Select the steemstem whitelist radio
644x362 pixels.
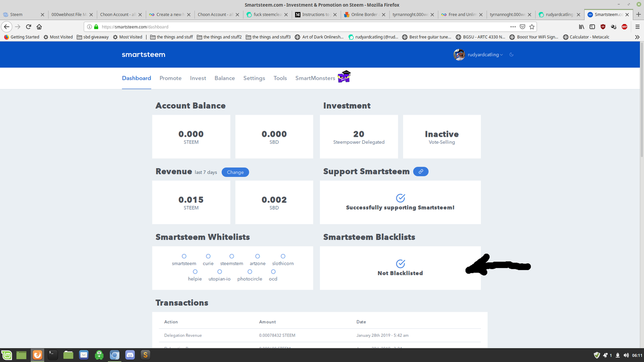pos(232,256)
